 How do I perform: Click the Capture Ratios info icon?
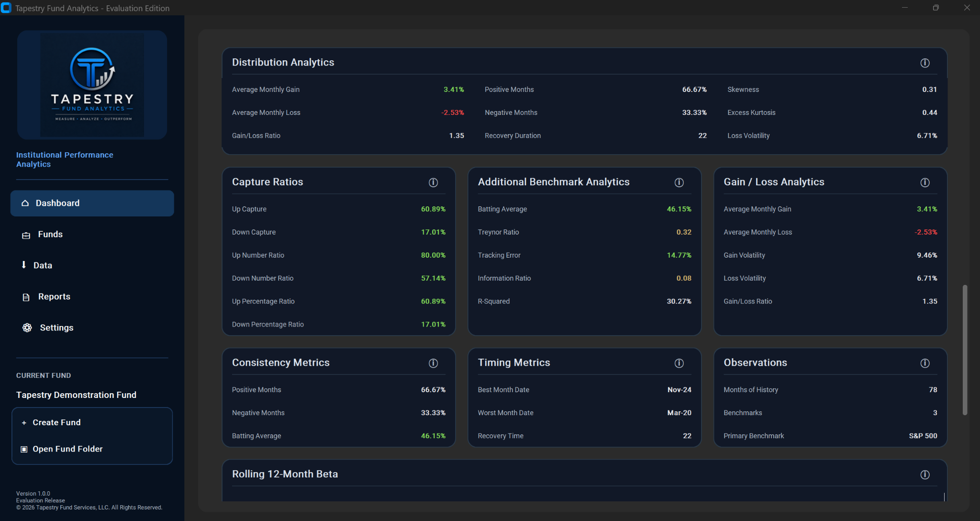click(x=433, y=182)
